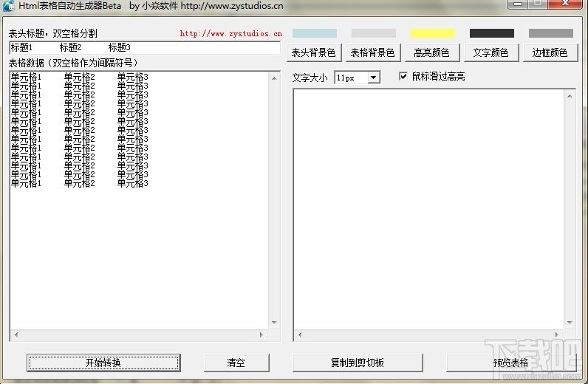Open the 高亮颜色 color picker button
The image size is (588, 384).
tap(432, 52)
